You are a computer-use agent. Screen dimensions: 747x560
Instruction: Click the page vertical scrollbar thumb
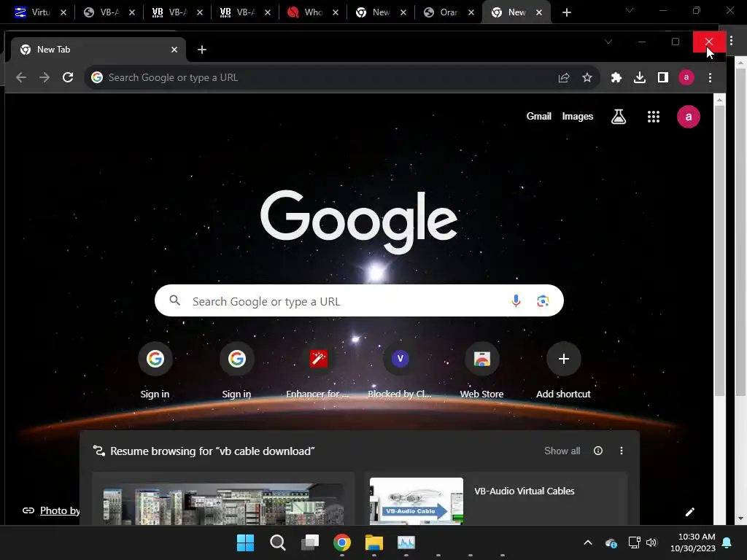click(719, 250)
